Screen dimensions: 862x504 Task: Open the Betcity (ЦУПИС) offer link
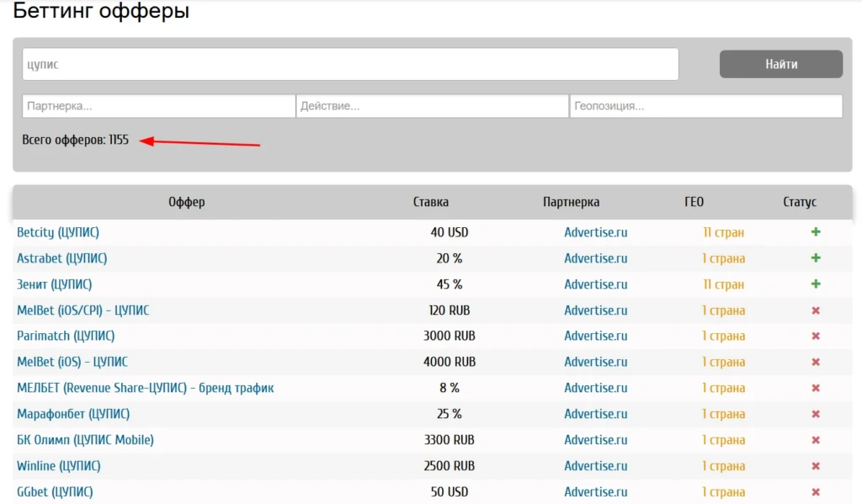pos(58,232)
